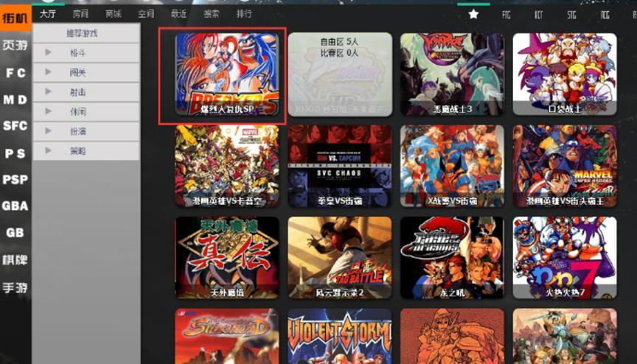Viewport: 637px width, 364px height.
Task: Open the favorites star category
Action: 473,15
